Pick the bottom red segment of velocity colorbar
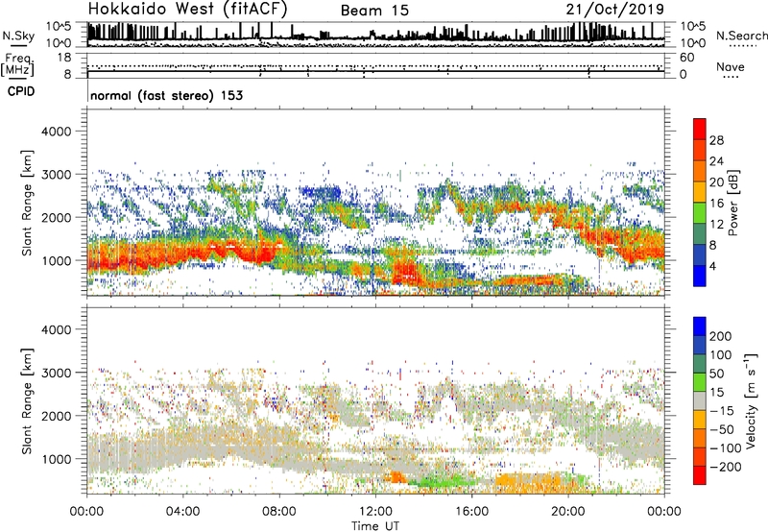768x532 pixels. click(700, 475)
